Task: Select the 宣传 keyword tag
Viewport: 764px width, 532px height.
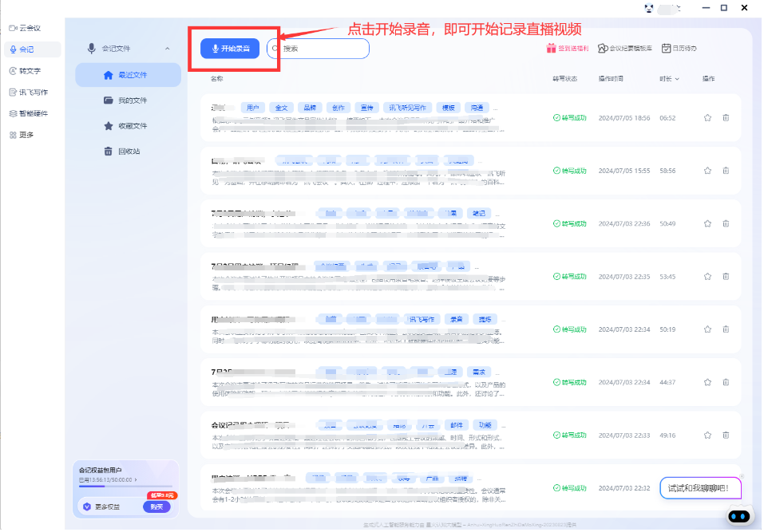Action: click(367, 108)
